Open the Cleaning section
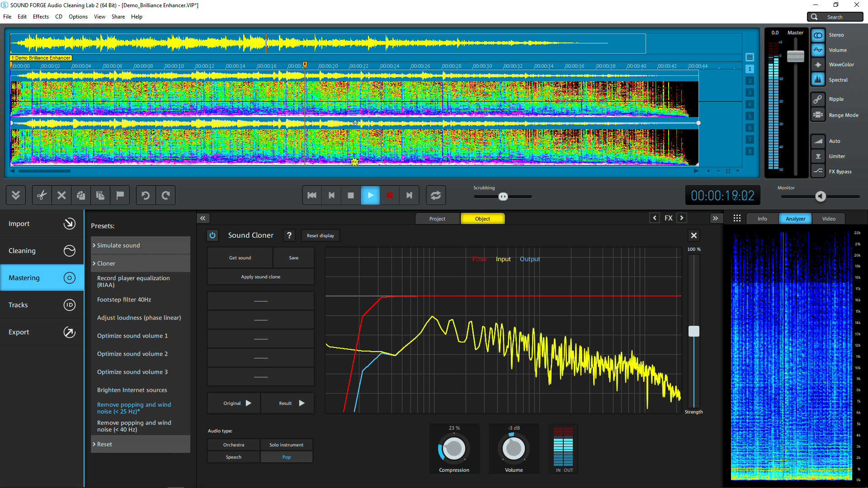868x488 pixels. (x=42, y=251)
